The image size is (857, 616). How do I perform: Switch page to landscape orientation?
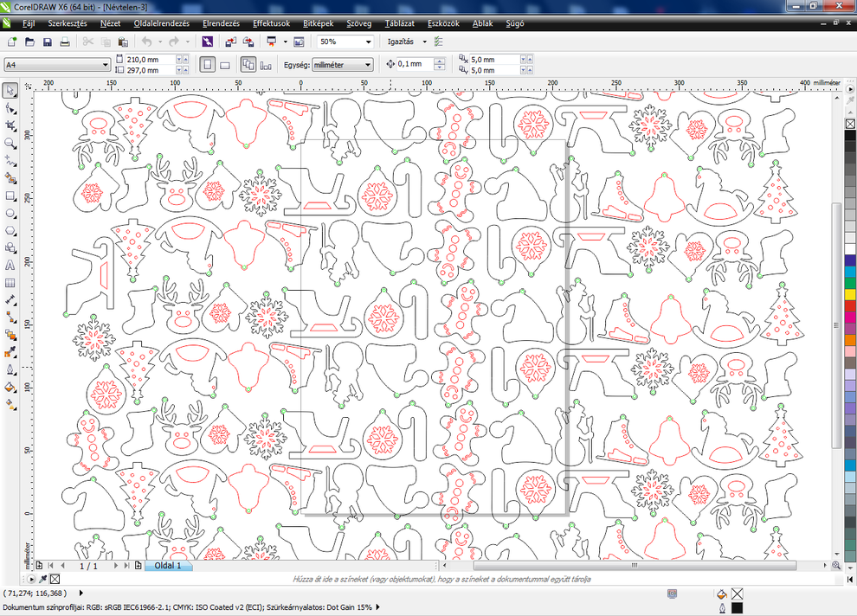pos(224,65)
